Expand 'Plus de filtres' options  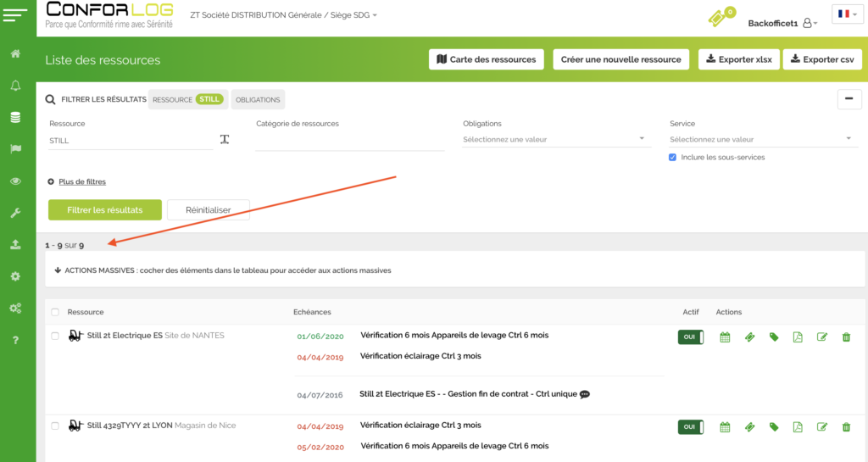[x=81, y=181]
